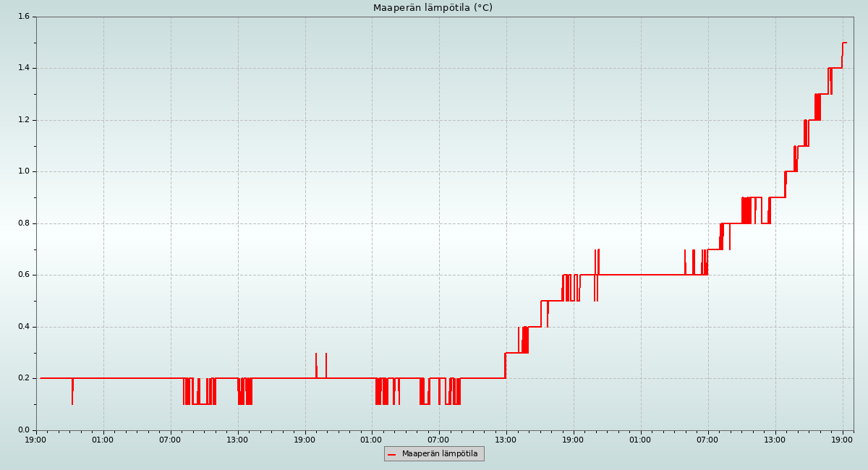Click the 0.6 y-axis label
The width and height of the screenshot is (868, 470).
coord(23,275)
